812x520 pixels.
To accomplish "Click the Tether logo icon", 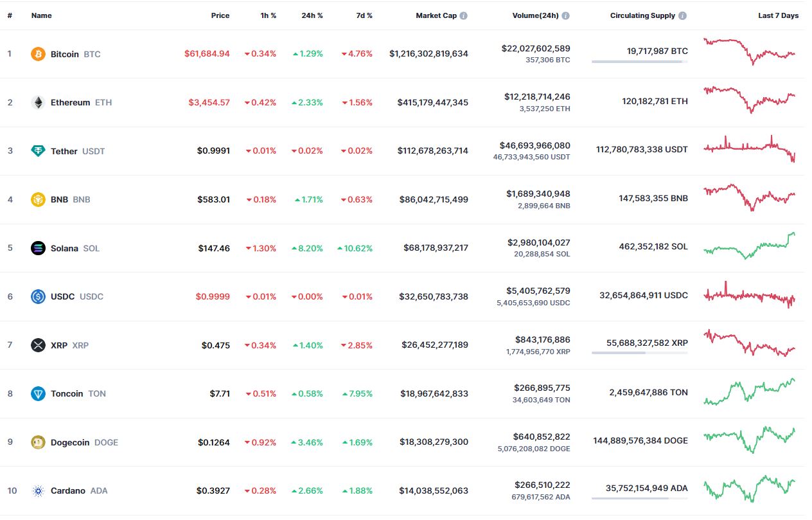I will (39, 151).
